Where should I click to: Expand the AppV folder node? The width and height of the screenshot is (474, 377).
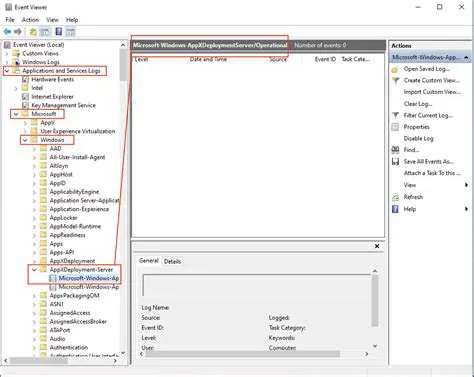coord(25,123)
